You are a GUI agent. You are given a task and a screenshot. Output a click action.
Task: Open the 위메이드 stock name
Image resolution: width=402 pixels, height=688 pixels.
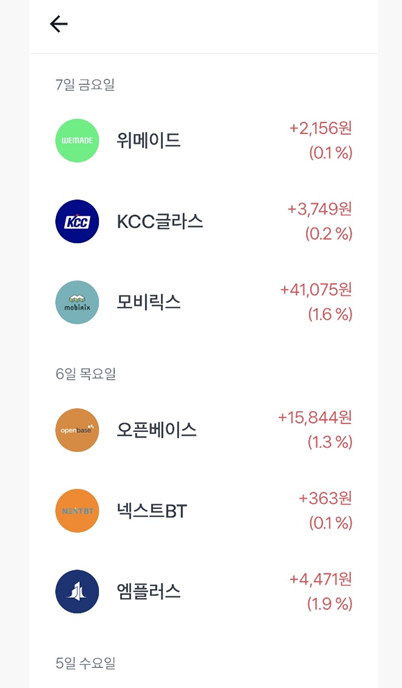click(148, 140)
